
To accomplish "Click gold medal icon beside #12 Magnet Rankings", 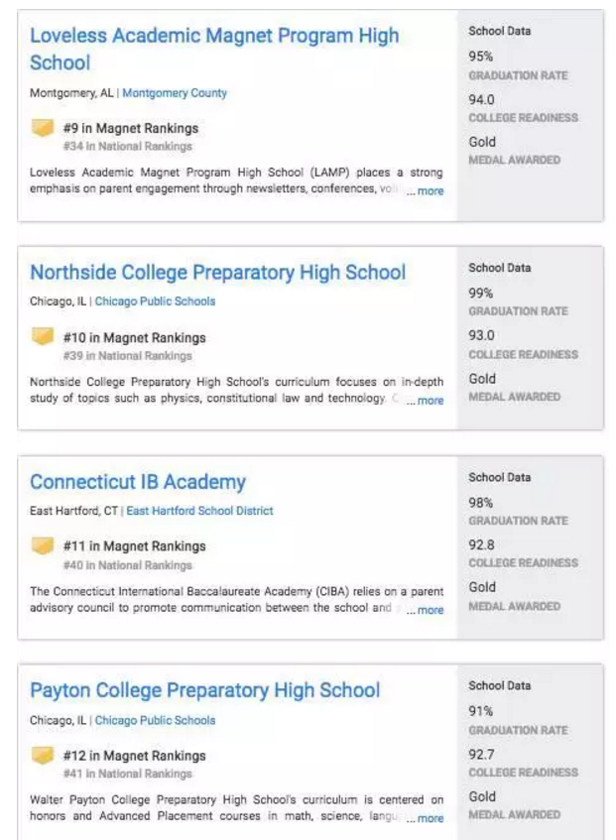I will 42,756.
